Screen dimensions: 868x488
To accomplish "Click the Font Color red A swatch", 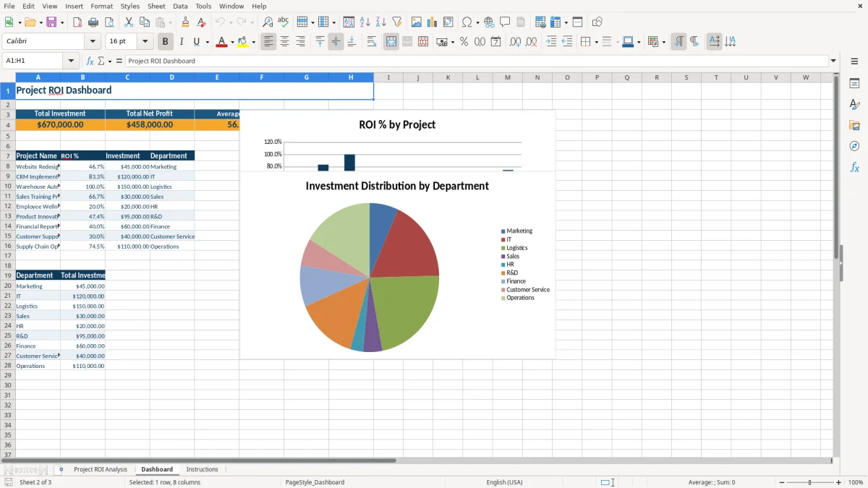I will (221, 42).
